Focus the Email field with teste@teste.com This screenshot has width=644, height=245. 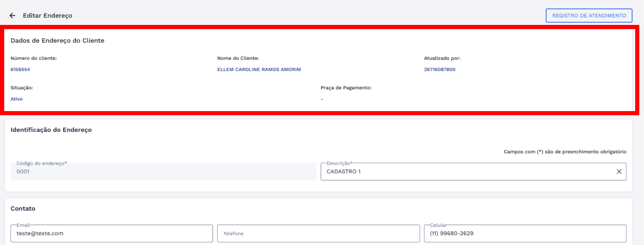tap(111, 234)
